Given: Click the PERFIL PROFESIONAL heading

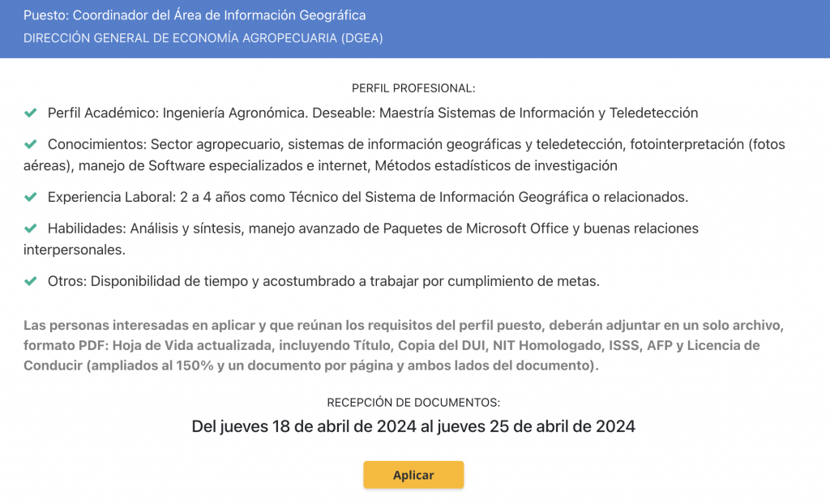Looking at the screenshot, I should [413, 88].
